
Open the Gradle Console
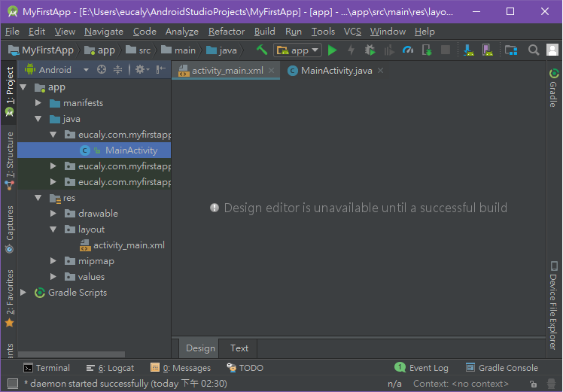point(502,368)
